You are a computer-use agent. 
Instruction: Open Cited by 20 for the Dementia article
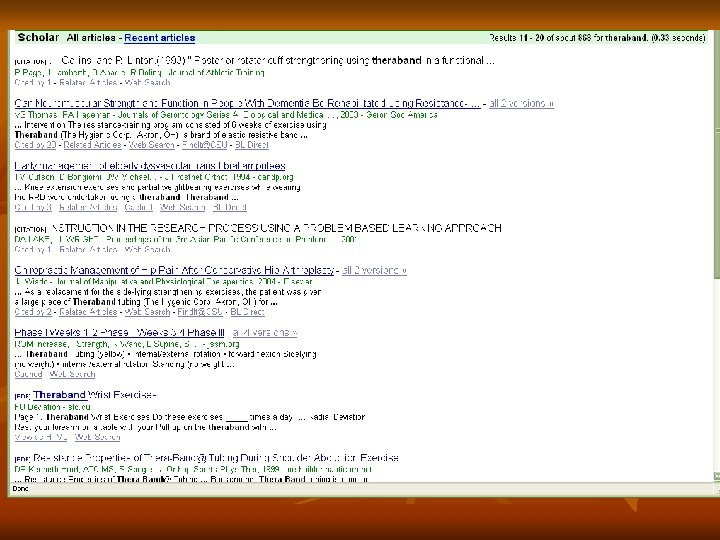pos(35,145)
